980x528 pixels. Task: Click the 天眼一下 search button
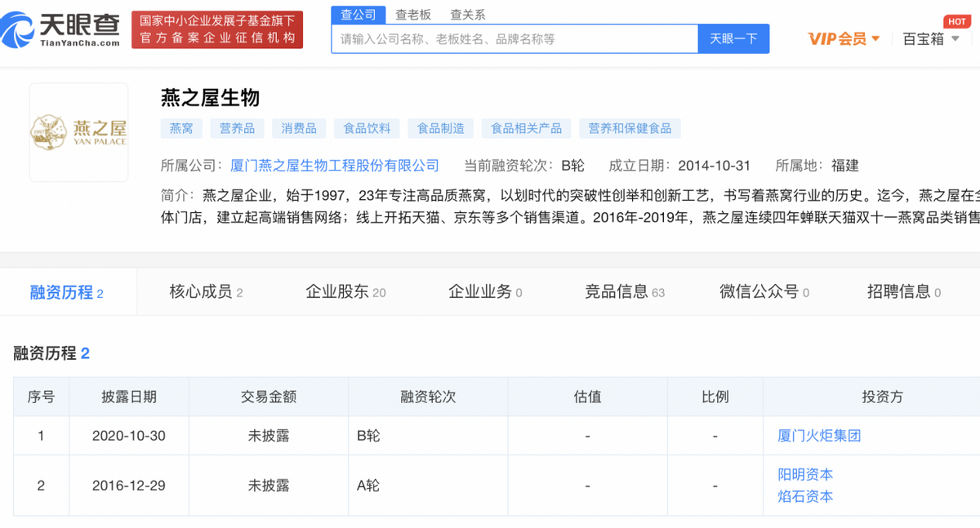pyautogui.click(x=733, y=38)
